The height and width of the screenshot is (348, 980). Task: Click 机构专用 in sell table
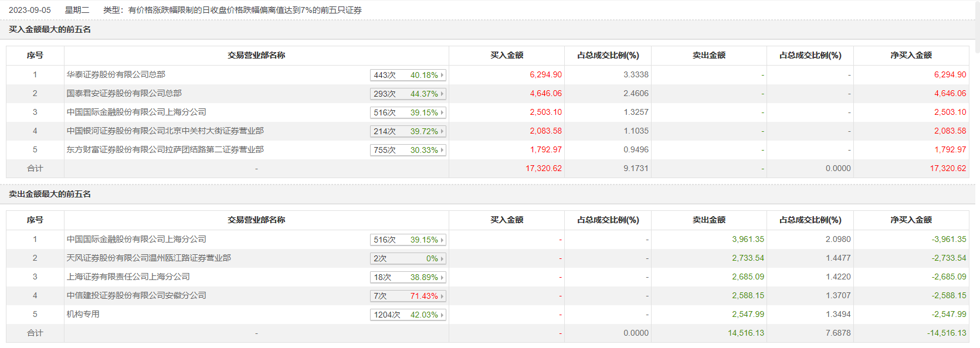tap(83, 314)
